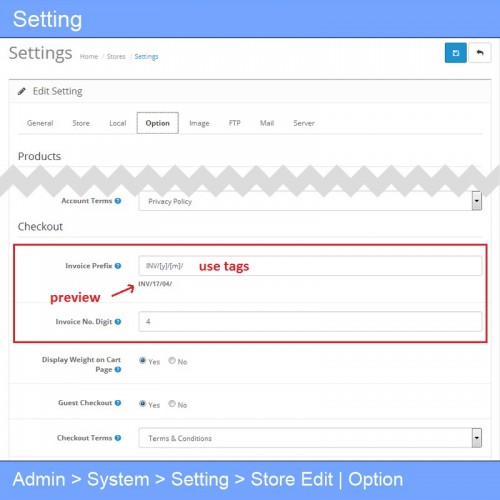This screenshot has width=500, height=500.
Task: Click the Invoice Prefix help icon
Action: [118, 266]
